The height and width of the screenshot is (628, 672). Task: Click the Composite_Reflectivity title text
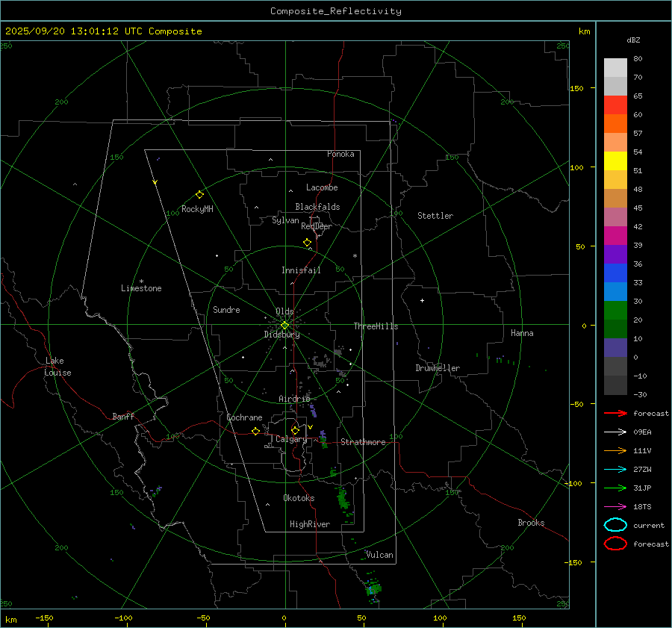tap(335, 11)
